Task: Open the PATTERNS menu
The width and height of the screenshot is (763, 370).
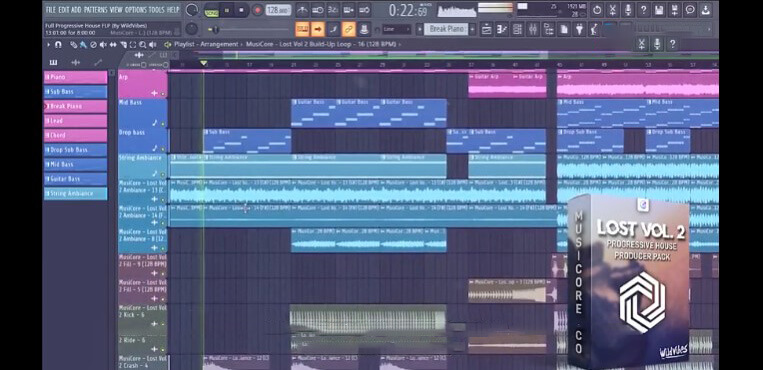Action: coord(96,9)
